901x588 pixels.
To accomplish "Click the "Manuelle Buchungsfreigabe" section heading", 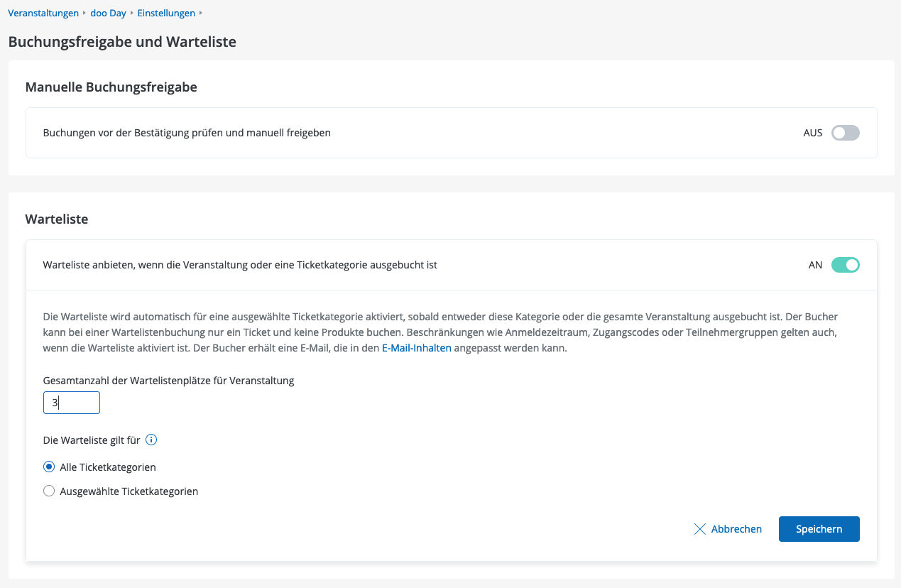I will click(x=111, y=87).
